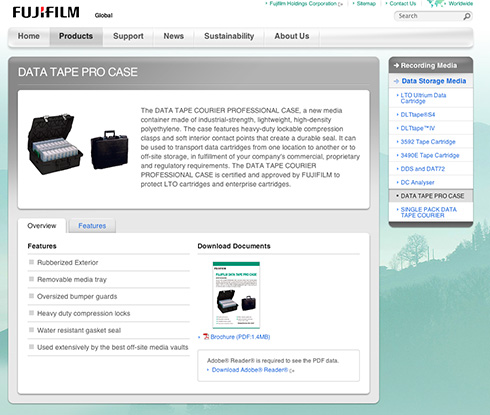Open the 3490E Tape Cartridge link

tap(430, 155)
